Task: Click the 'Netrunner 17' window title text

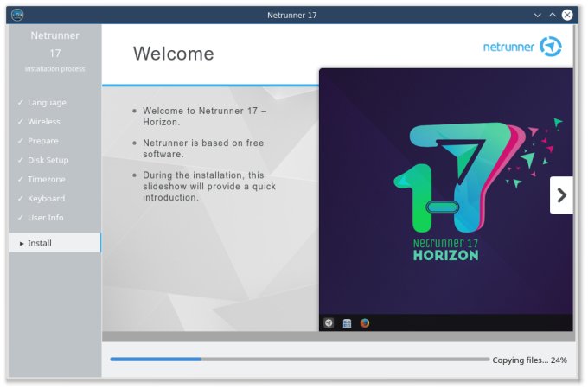Action: (x=291, y=16)
